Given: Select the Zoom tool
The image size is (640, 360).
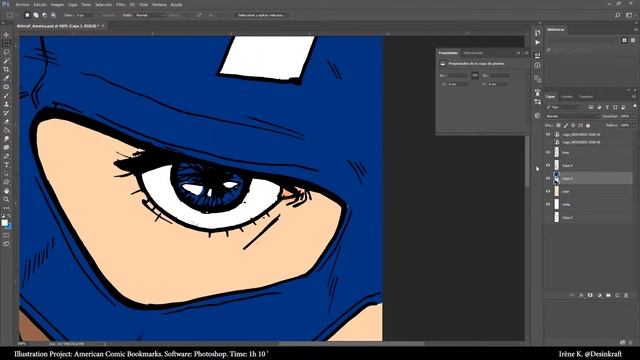Looking at the screenshot, I should coord(6,200).
